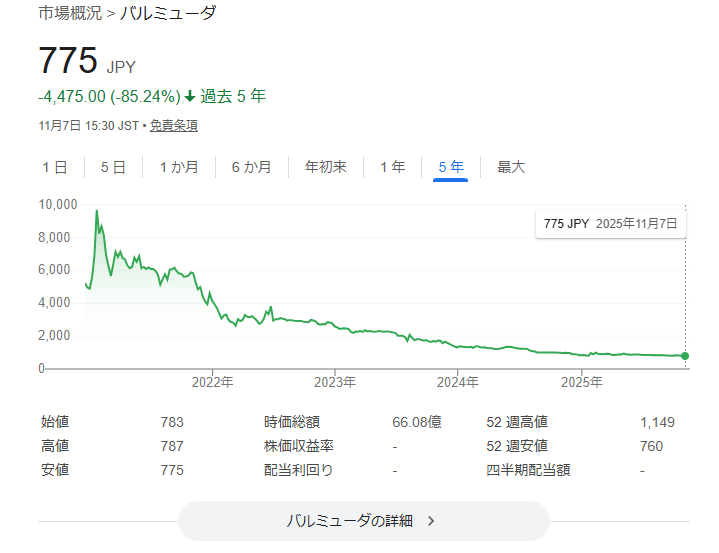Select the 1年 chart range
Screen dimensions: 719x553
tap(393, 168)
